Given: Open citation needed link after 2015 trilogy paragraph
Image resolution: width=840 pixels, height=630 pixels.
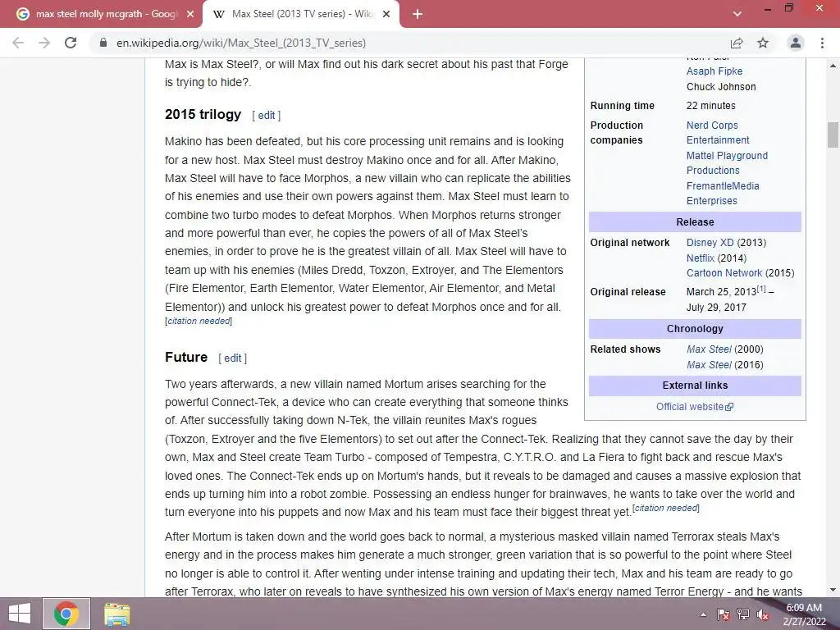Looking at the screenshot, I should tap(199, 321).
